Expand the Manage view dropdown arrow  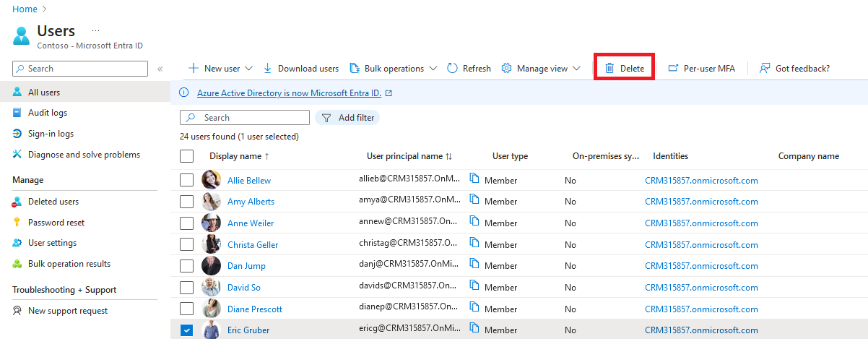tap(577, 69)
